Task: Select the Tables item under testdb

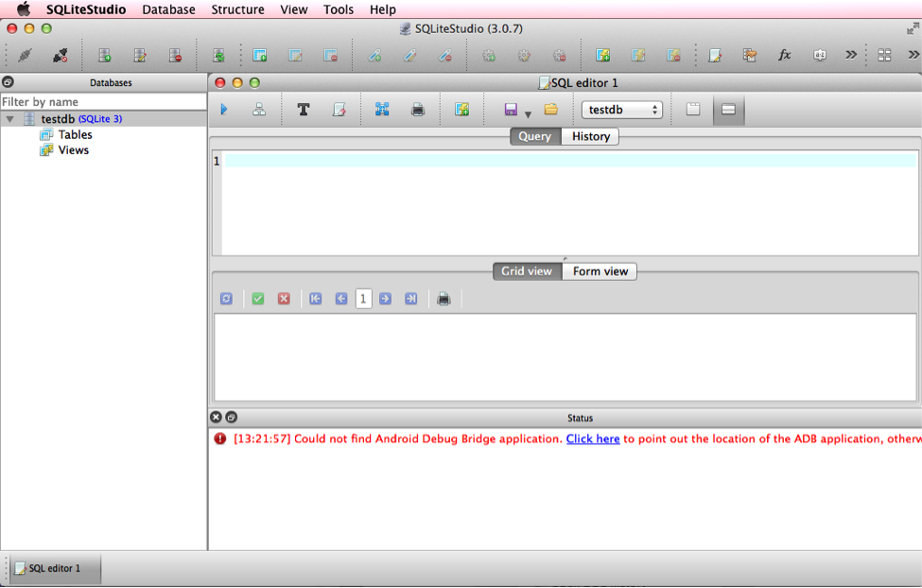Action: (x=77, y=134)
